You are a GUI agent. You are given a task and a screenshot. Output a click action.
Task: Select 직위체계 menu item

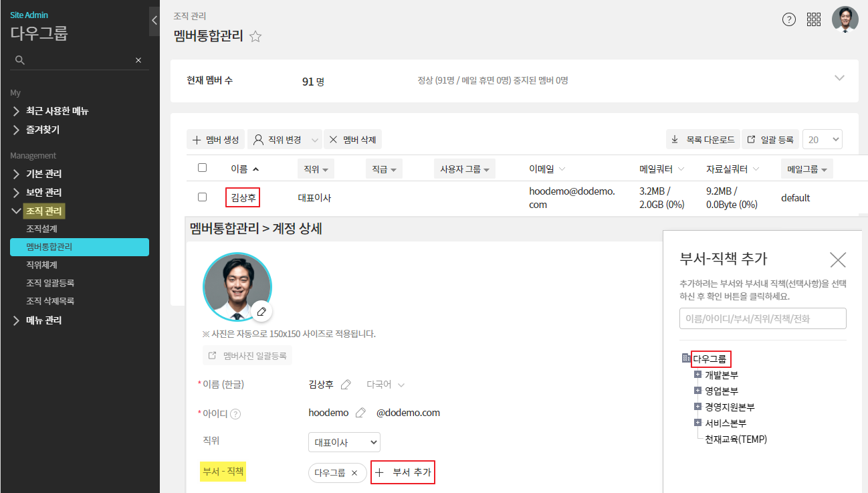point(41,265)
